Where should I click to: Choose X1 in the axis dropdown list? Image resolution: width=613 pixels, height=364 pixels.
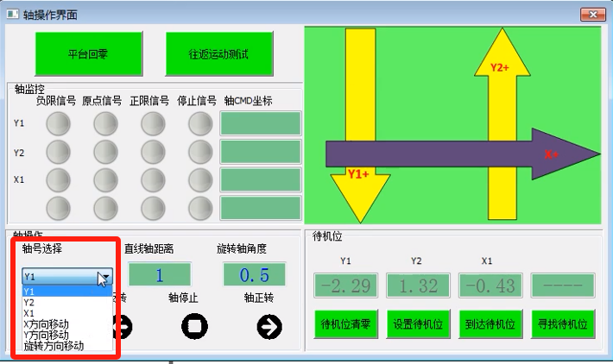point(31,313)
